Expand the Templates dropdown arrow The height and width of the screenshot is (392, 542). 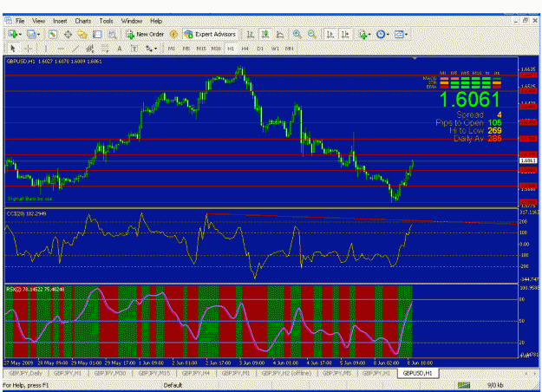(406, 35)
